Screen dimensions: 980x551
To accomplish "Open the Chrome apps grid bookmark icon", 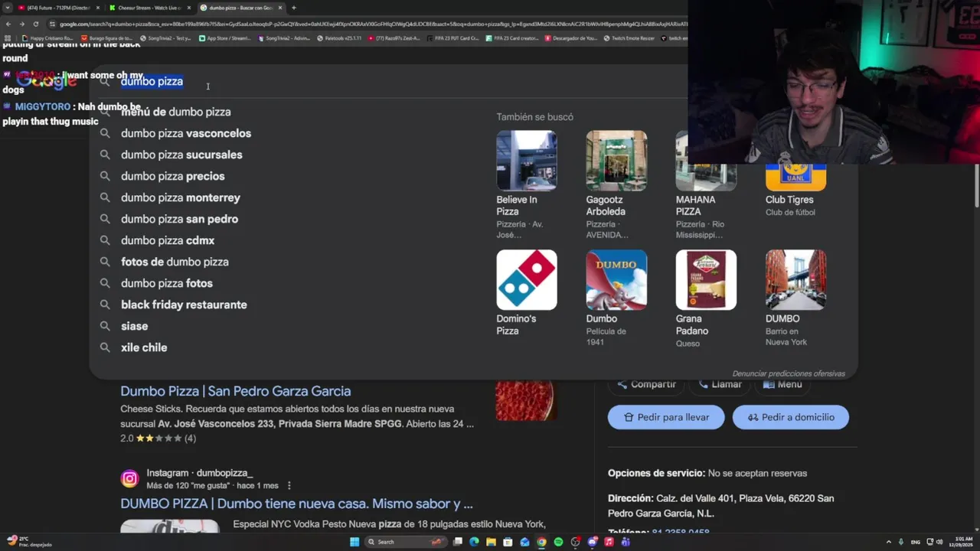I will click(x=8, y=37).
